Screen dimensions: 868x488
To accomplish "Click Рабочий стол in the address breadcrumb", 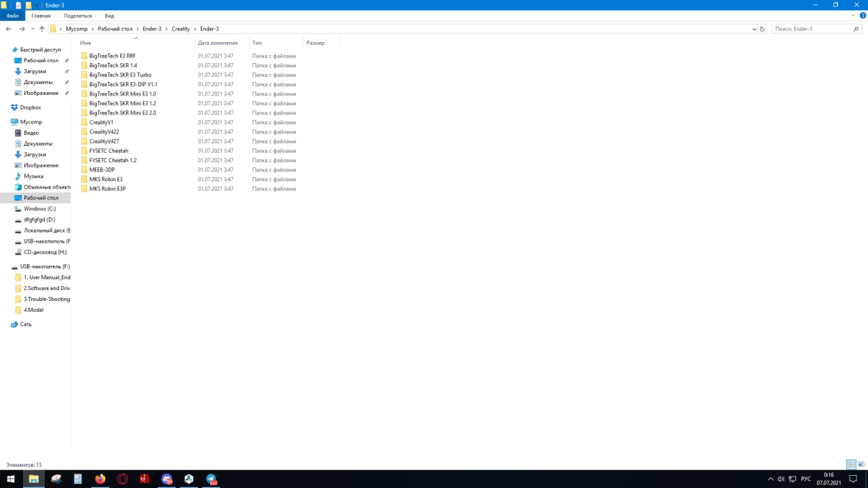I will tap(115, 29).
